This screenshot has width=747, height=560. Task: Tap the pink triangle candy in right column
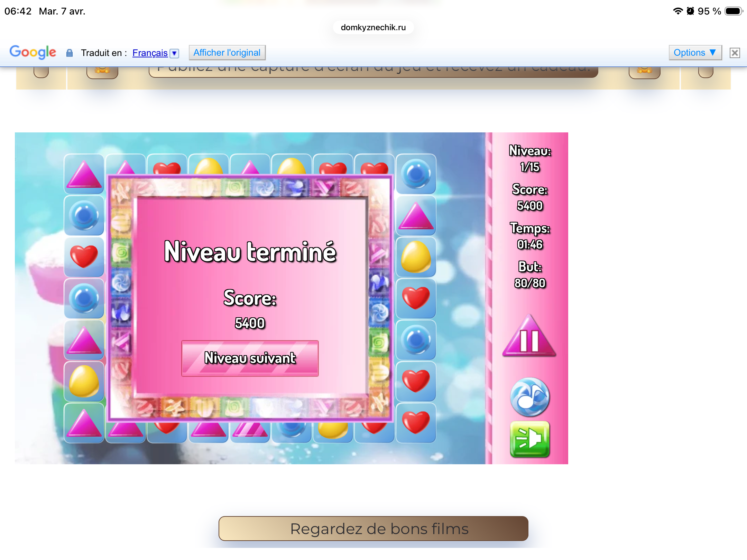pos(416,216)
